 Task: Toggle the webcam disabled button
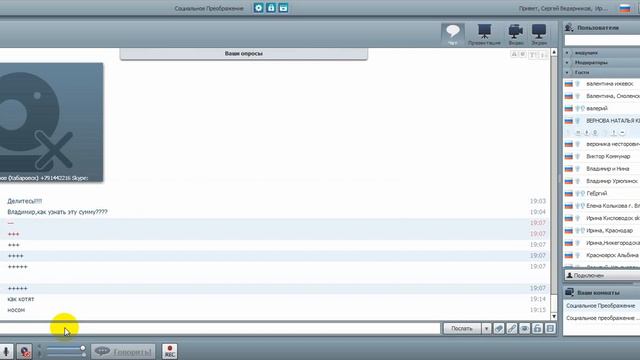(x=24, y=351)
